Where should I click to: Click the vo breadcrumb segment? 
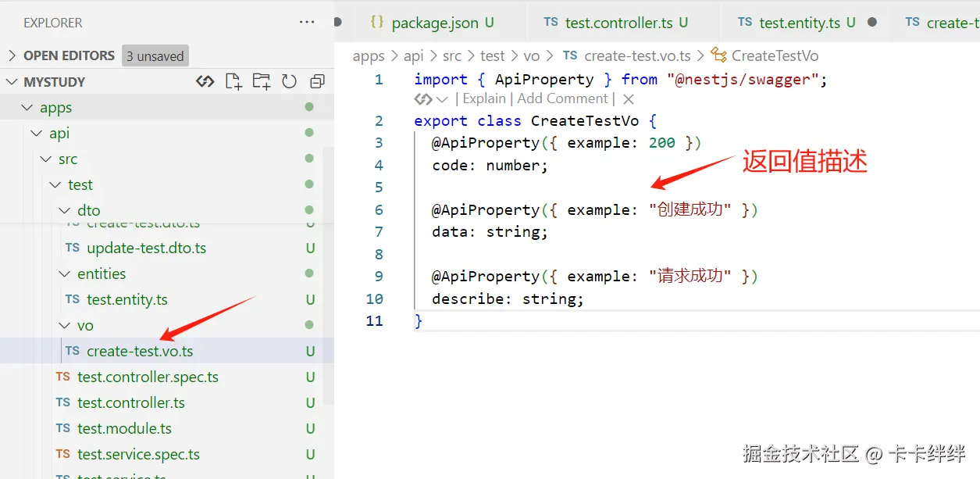point(532,55)
